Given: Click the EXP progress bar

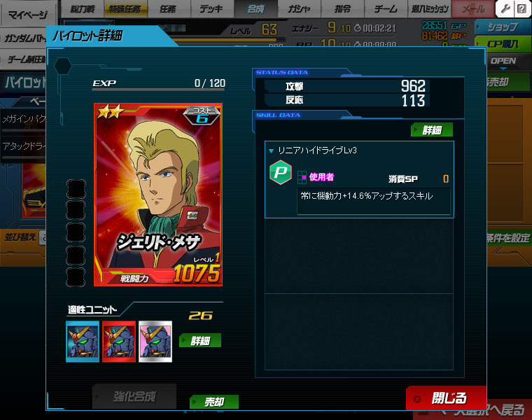Looking at the screenshot, I should tap(159, 90).
